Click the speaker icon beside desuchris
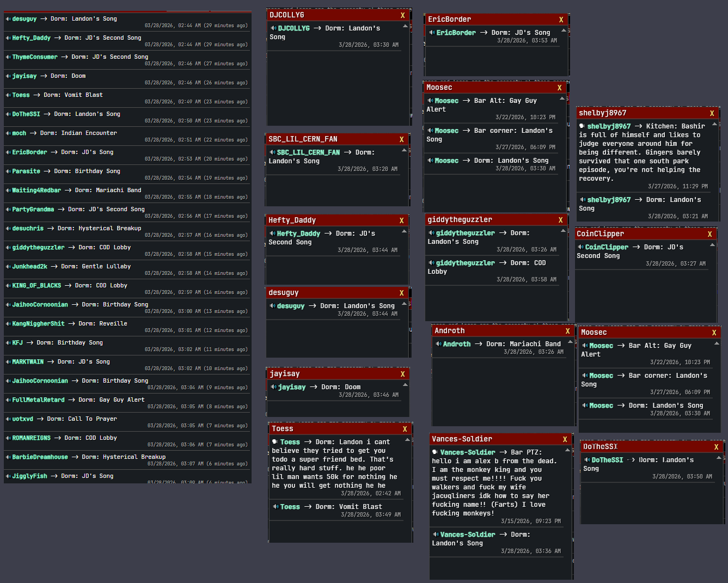 pos(8,229)
